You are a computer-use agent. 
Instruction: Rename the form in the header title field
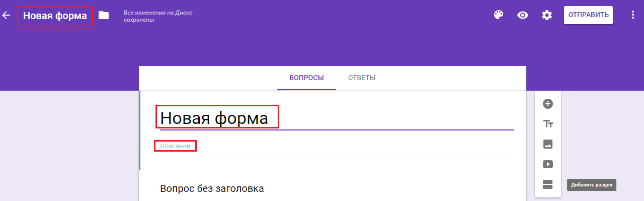[x=55, y=16]
